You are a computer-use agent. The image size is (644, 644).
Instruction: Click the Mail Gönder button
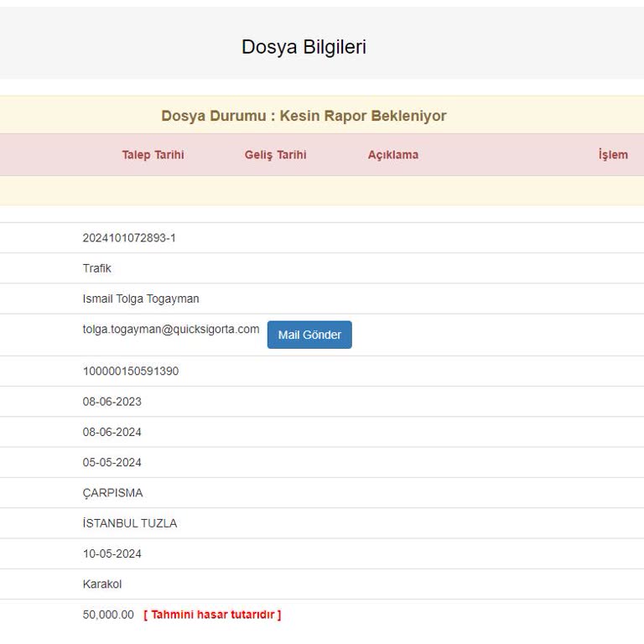coord(309,335)
